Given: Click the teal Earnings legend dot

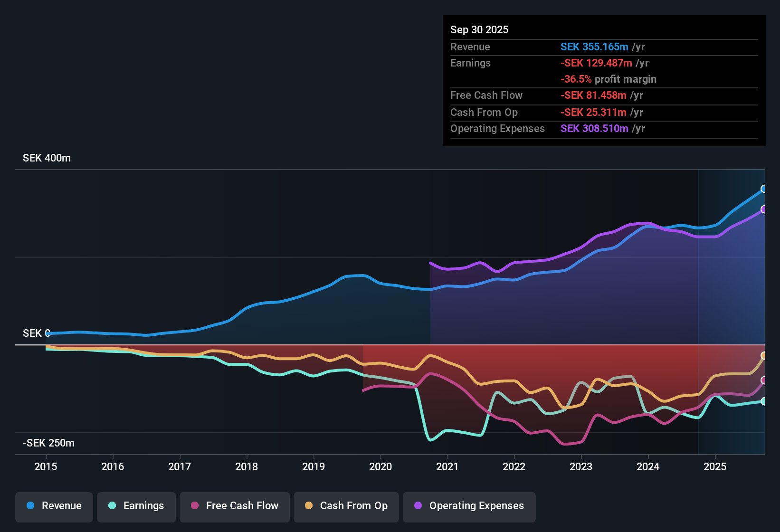Looking at the screenshot, I should tap(112, 506).
